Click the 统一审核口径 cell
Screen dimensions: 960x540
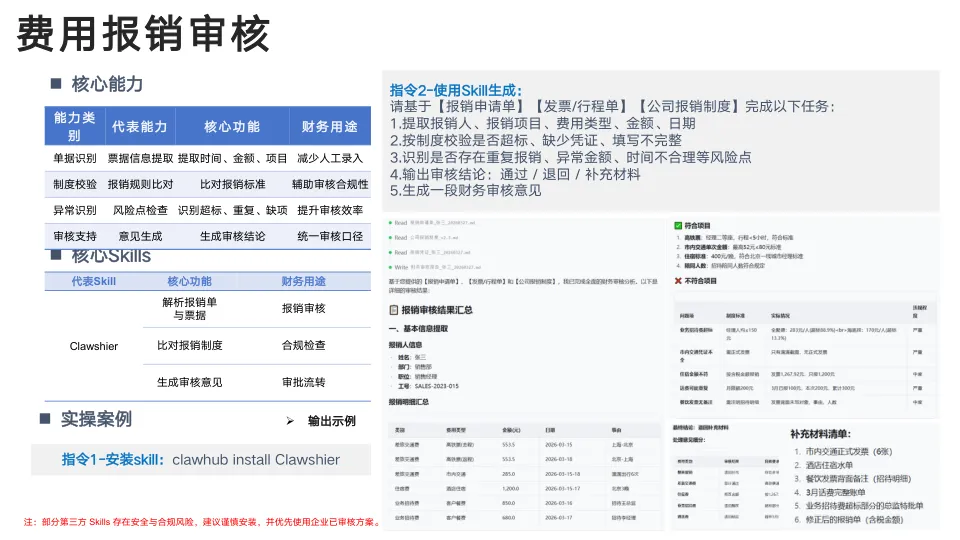[x=330, y=236]
